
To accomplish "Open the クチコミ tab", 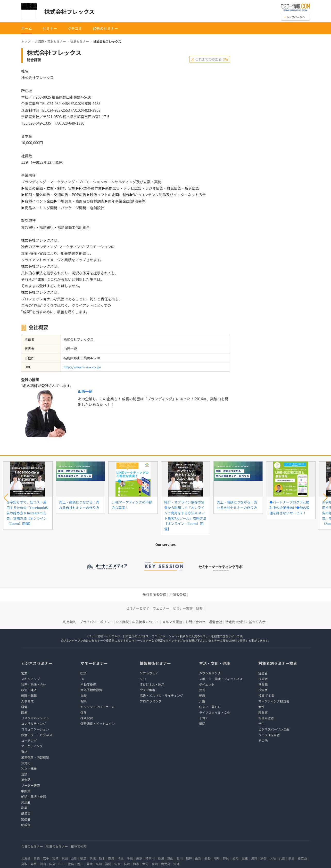I will point(75,29).
